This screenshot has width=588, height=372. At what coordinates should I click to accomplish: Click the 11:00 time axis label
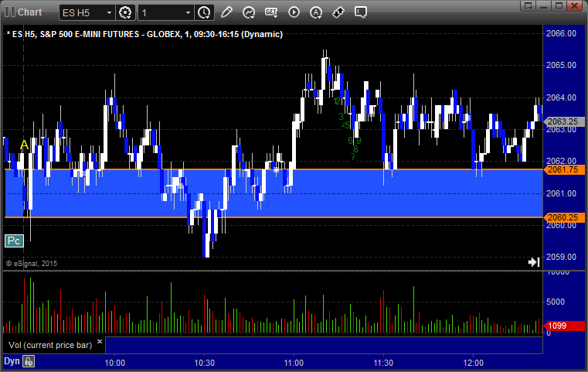(294, 363)
